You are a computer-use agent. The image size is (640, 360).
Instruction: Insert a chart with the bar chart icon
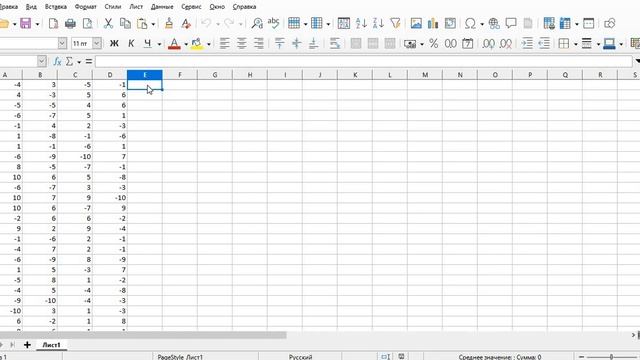[x=433, y=23]
